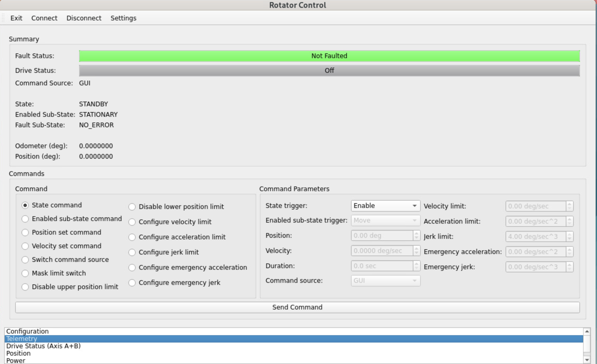The height and width of the screenshot is (364, 597).
Task: Click inside the Position value field
Action: point(382,236)
